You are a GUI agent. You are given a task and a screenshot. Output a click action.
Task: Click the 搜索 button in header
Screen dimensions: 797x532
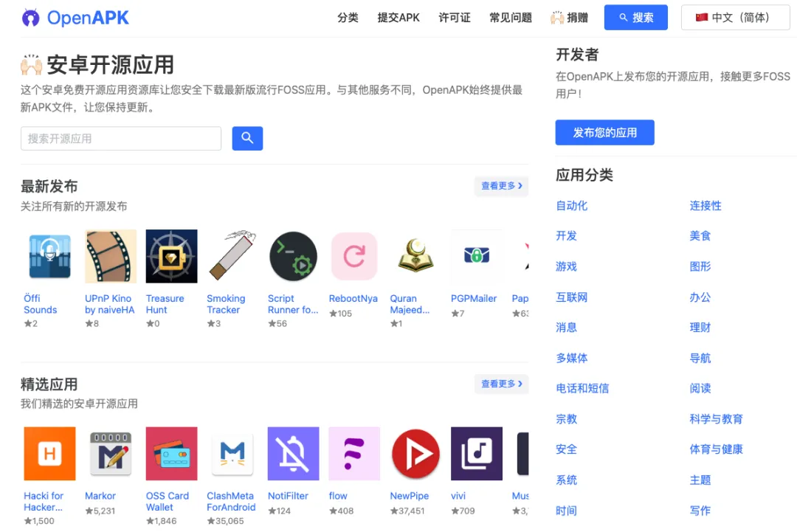(x=636, y=18)
